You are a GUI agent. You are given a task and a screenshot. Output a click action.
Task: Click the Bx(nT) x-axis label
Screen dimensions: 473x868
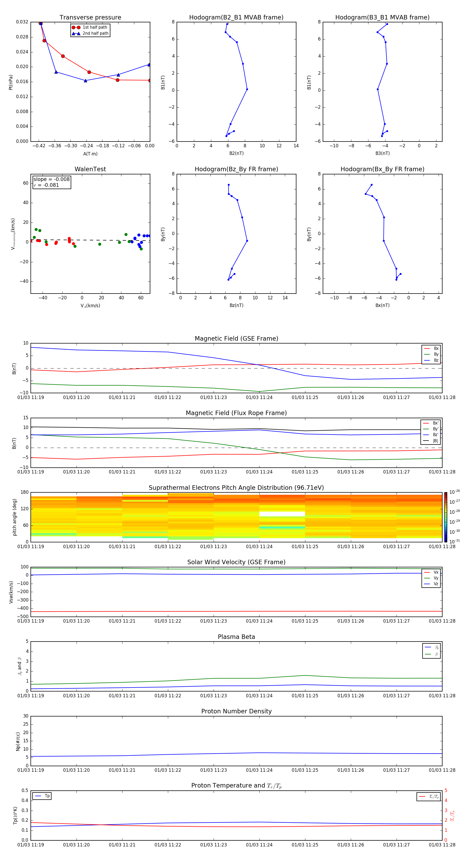[382, 305]
